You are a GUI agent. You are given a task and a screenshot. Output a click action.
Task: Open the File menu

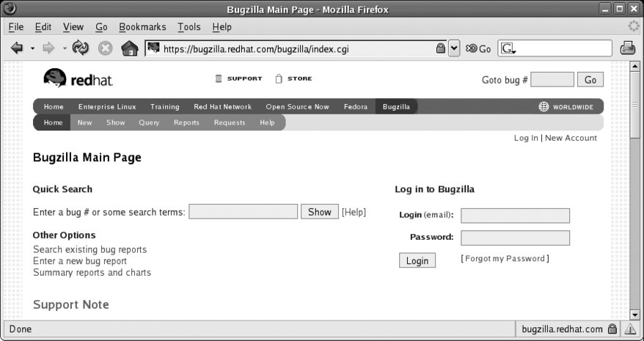click(x=16, y=26)
